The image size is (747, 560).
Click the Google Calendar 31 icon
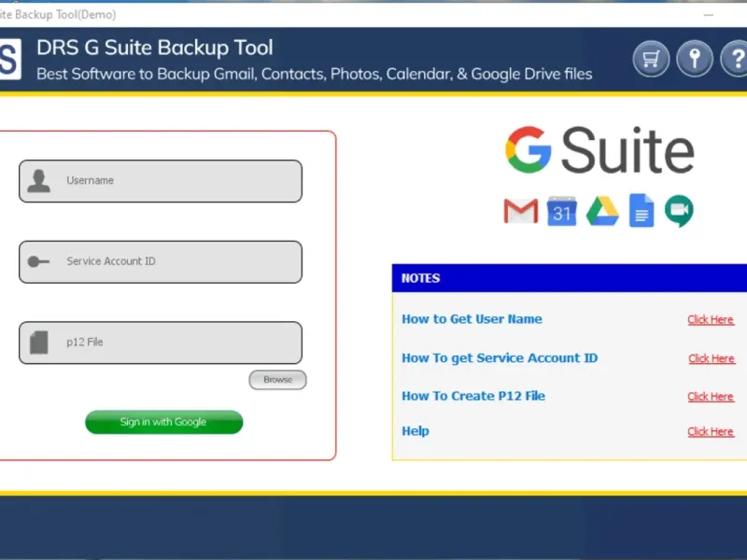[x=562, y=211]
